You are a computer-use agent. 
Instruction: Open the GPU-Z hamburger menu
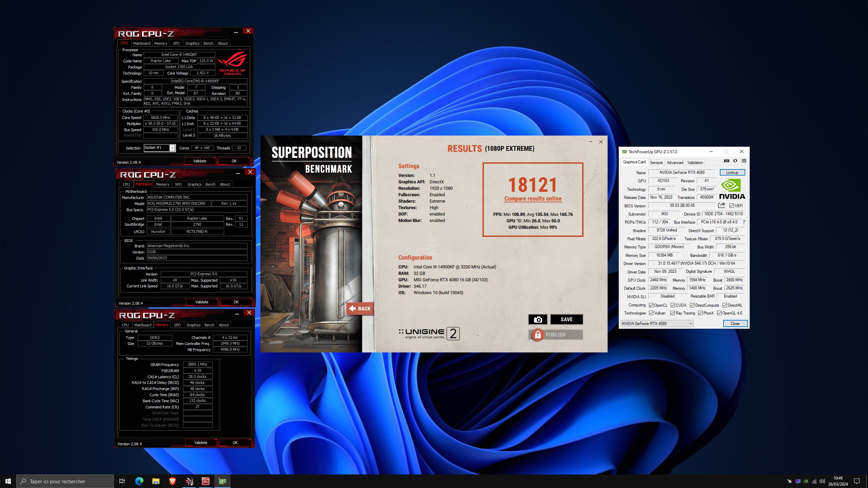pos(744,161)
